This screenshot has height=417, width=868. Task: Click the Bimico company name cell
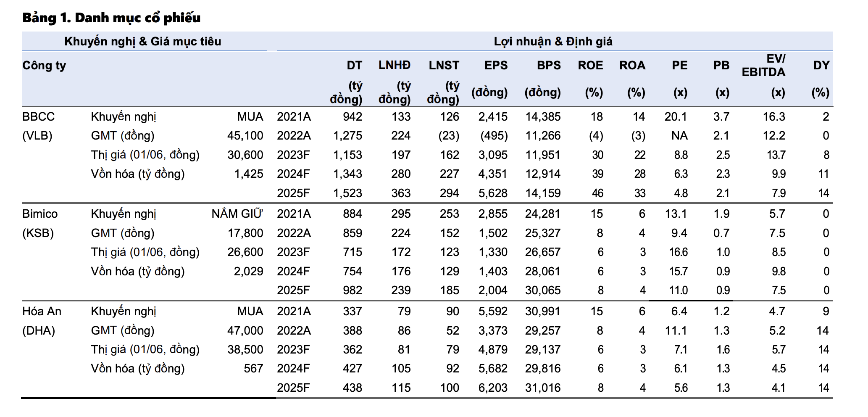[x=40, y=214]
